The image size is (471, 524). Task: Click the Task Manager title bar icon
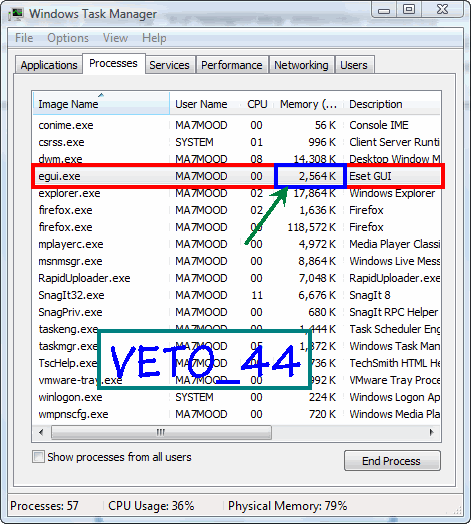tap(16, 14)
